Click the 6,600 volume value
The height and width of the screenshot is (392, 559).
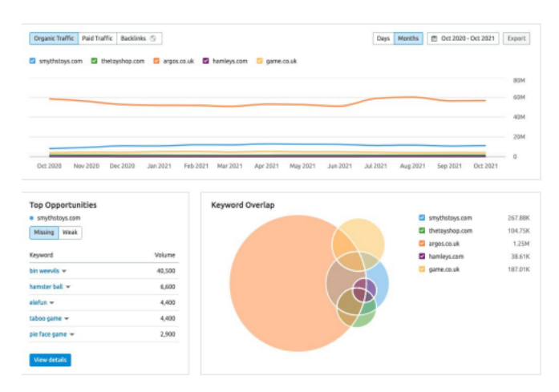point(168,286)
